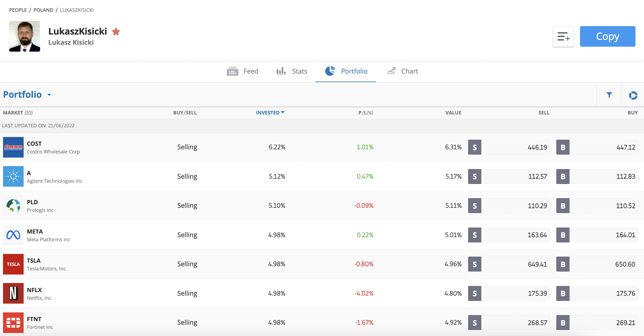Image resolution: width=644 pixels, height=336 pixels.
Task: Click the B buy button for NFLX
Action: point(563,293)
